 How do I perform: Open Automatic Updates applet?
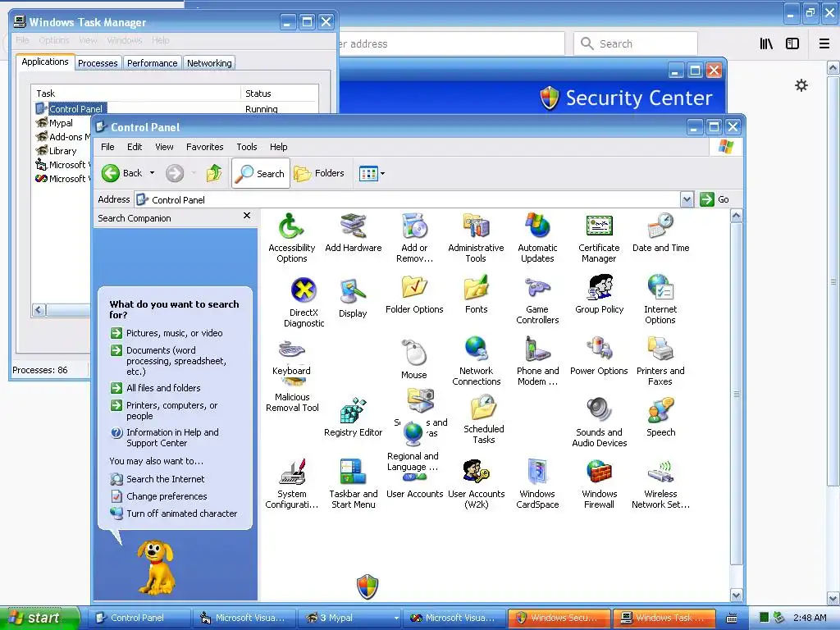tap(537, 238)
